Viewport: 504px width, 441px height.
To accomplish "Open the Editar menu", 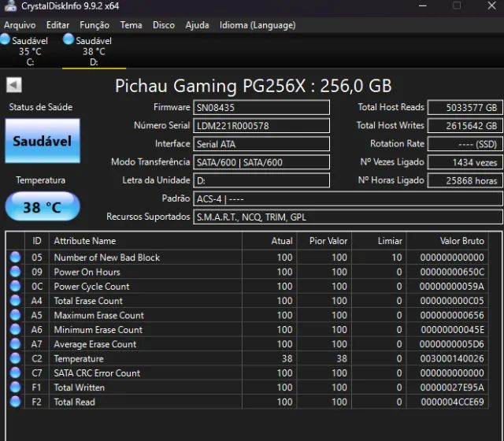I will (57, 25).
